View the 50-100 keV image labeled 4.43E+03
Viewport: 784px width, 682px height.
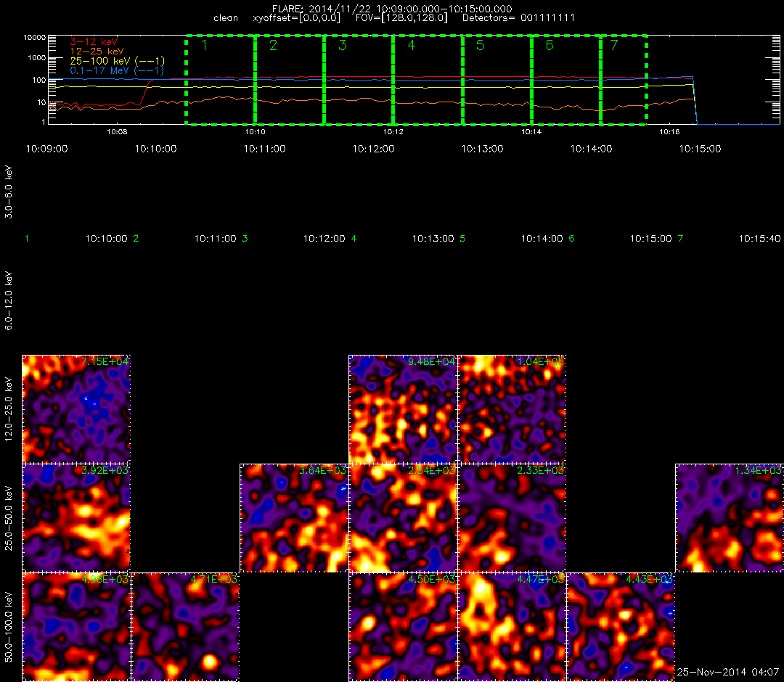(621, 627)
